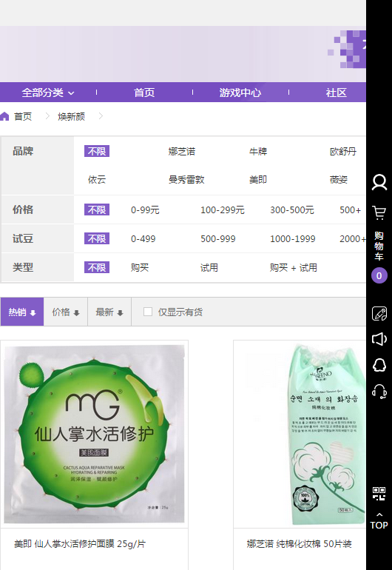
Task: Filter 试豆 range 0-499
Action: pos(143,238)
